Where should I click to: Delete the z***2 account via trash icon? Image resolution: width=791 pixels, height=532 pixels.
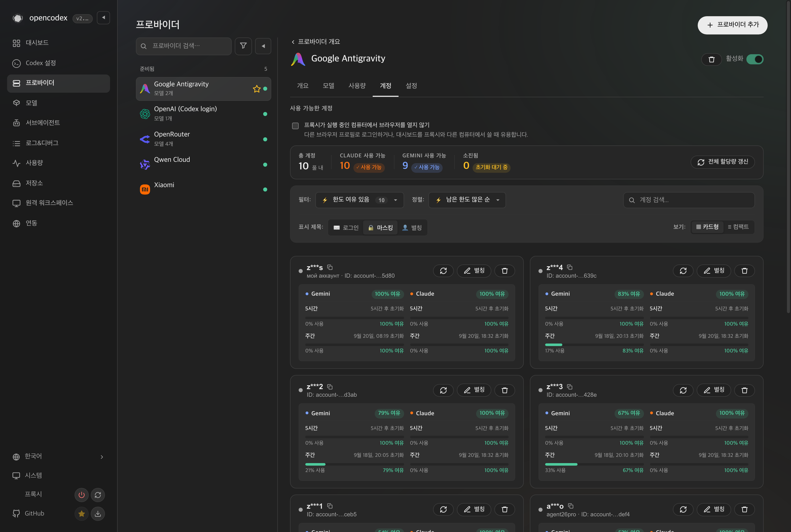point(505,390)
